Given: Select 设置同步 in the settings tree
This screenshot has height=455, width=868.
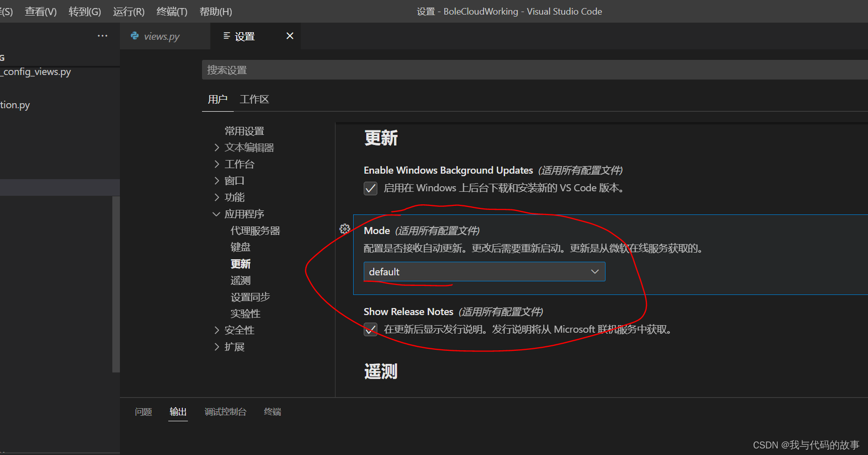Looking at the screenshot, I should (x=250, y=297).
